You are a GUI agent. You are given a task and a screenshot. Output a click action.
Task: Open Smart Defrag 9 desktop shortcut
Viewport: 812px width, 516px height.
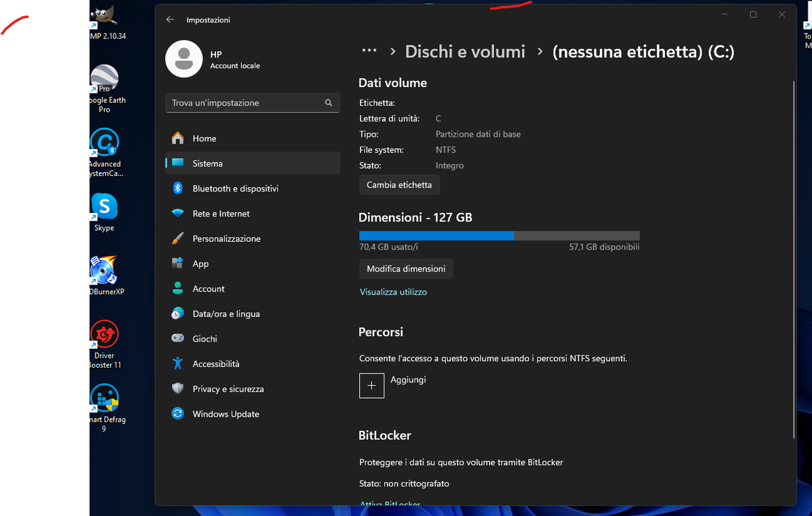104,409
